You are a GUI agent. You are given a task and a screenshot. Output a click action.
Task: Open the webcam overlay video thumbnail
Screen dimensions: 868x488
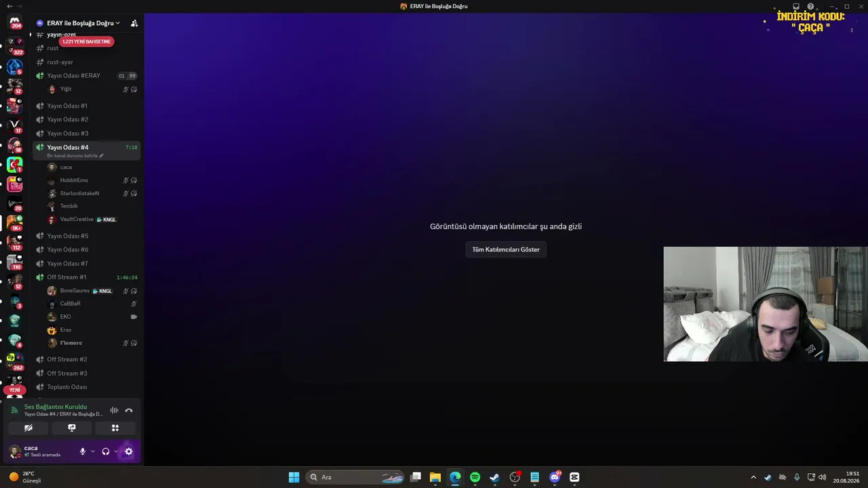click(766, 304)
